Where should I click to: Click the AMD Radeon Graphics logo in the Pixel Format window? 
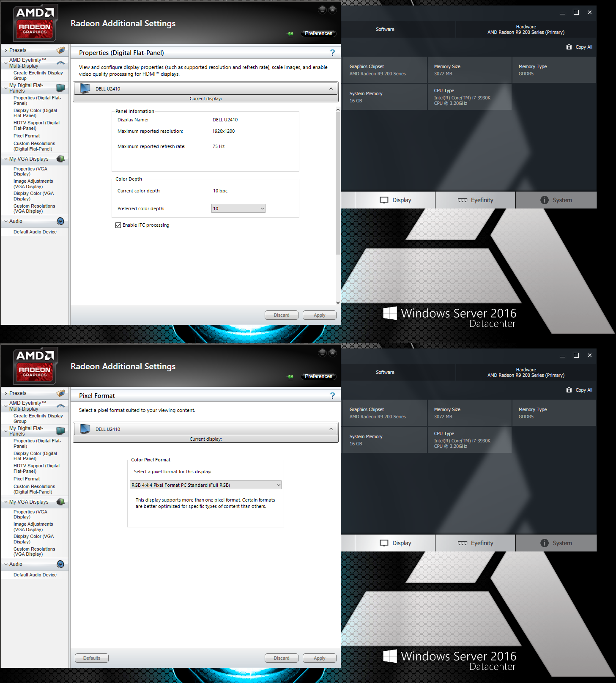[x=35, y=366]
